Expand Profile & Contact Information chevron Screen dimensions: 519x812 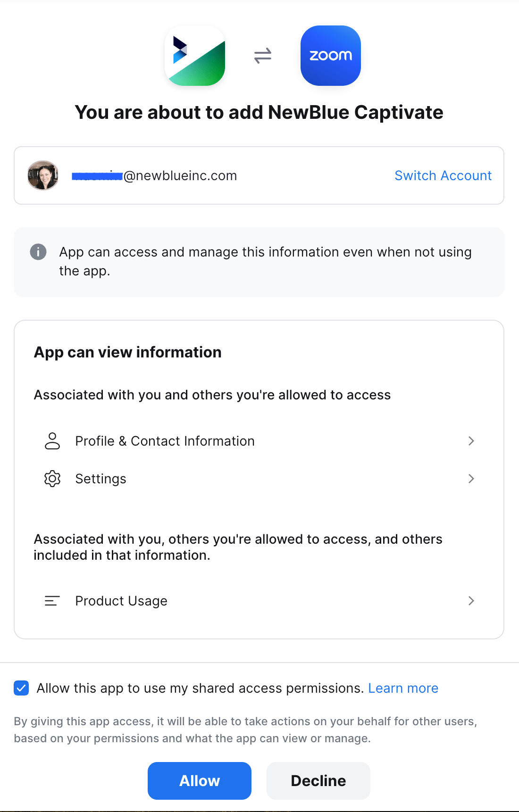click(471, 441)
